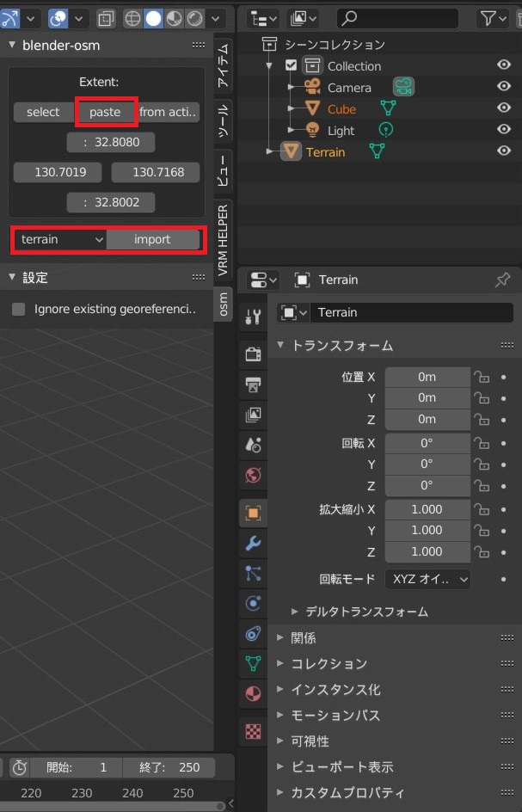The height and width of the screenshot is (812, 522).
Task: Open the rotation mode XYZ dropdown
Action: click(x=427, y=579)
